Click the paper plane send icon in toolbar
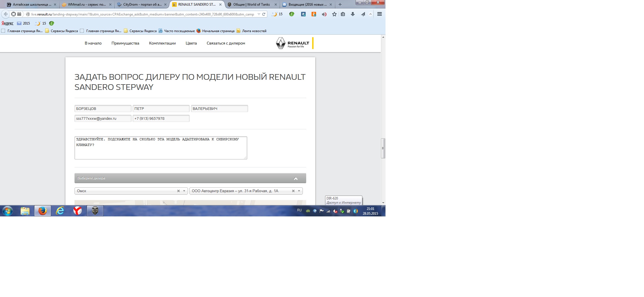This screenshot has width=644, height=297. point(363,14)
